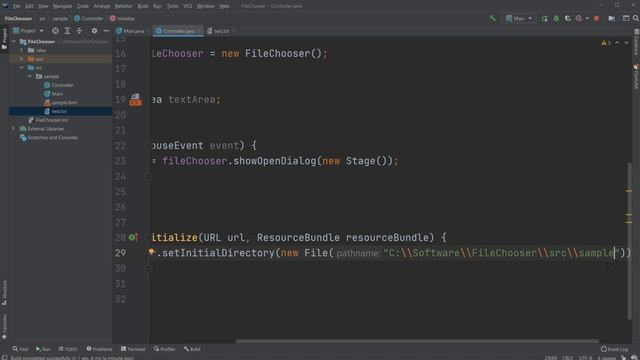
Task: Open Search Everywhere magnifier
Action: click(x=636, y=18)
